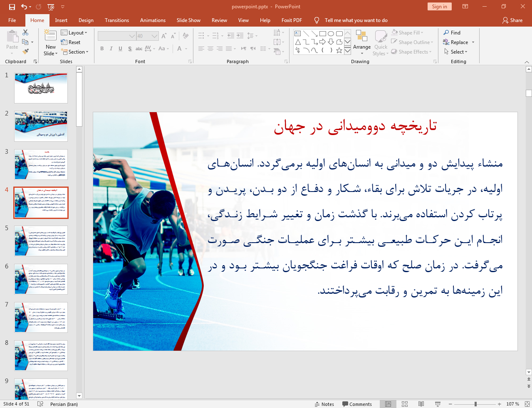Click the Sign in button

[x=439, y=7]
